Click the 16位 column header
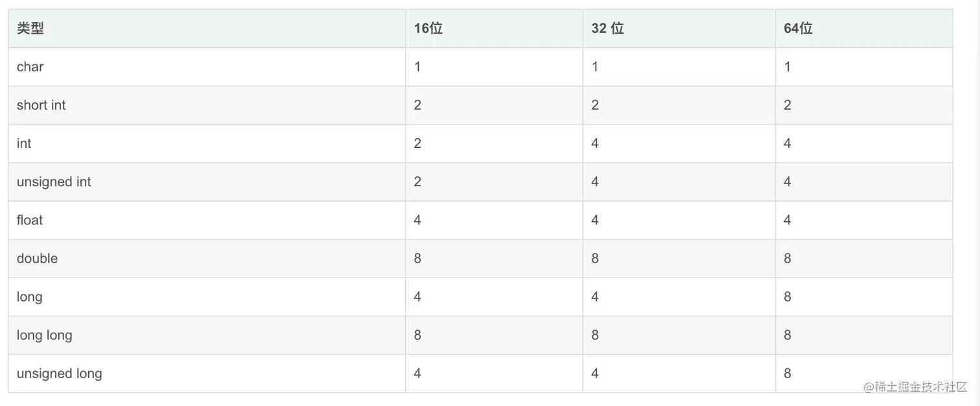980x406 pixels. coord(428,29)
